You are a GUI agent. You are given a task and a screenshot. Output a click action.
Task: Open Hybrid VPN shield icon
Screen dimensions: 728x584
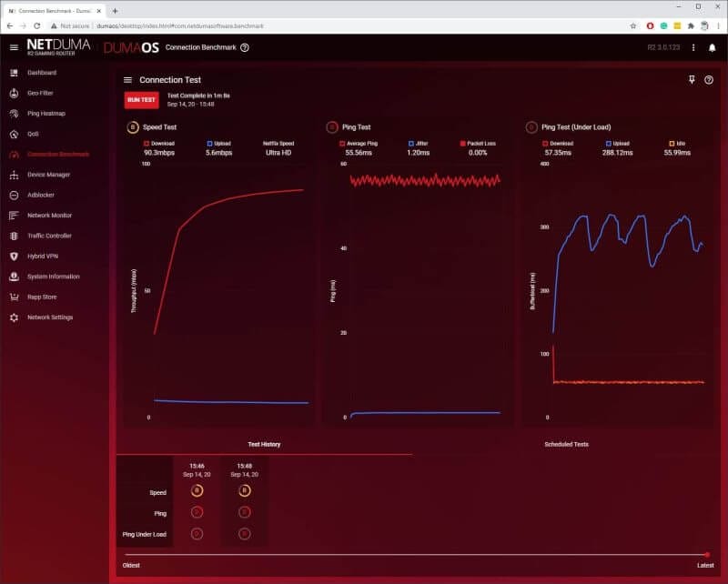point(14,257)
